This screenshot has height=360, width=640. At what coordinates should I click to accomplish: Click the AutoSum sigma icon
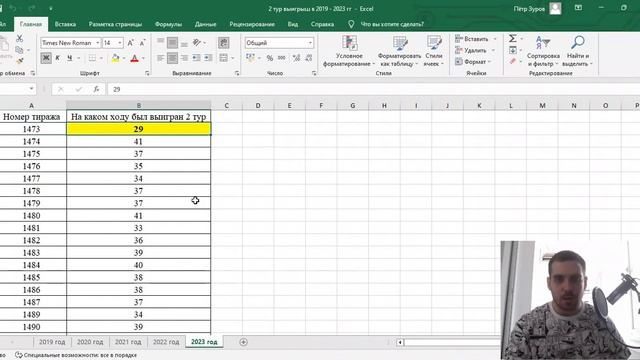tap(513, 38)
